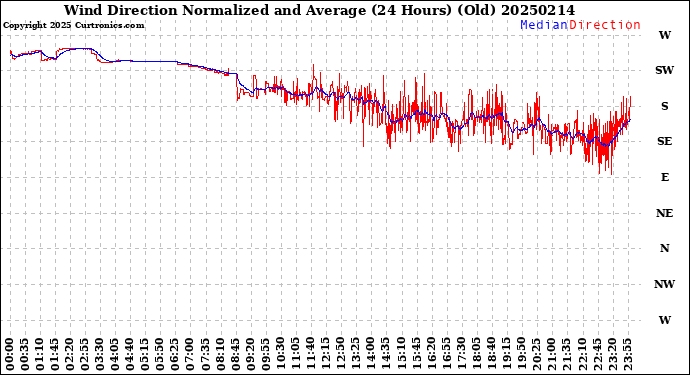This screenshot has height=375, width=690.
Task: Click the 12:15 time axis label
Action: click(x=326, y=355)
